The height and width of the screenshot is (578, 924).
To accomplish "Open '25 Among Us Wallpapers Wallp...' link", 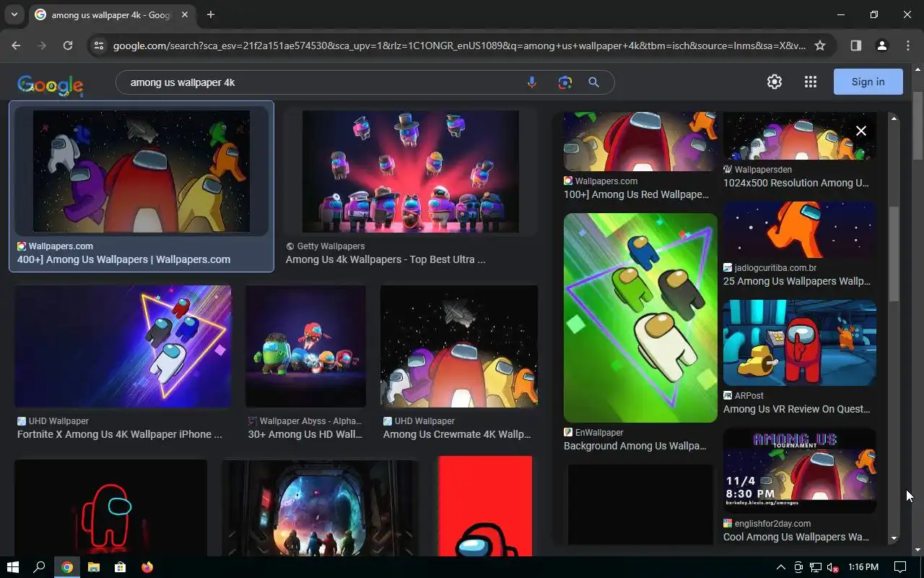I will coord(797,281).
